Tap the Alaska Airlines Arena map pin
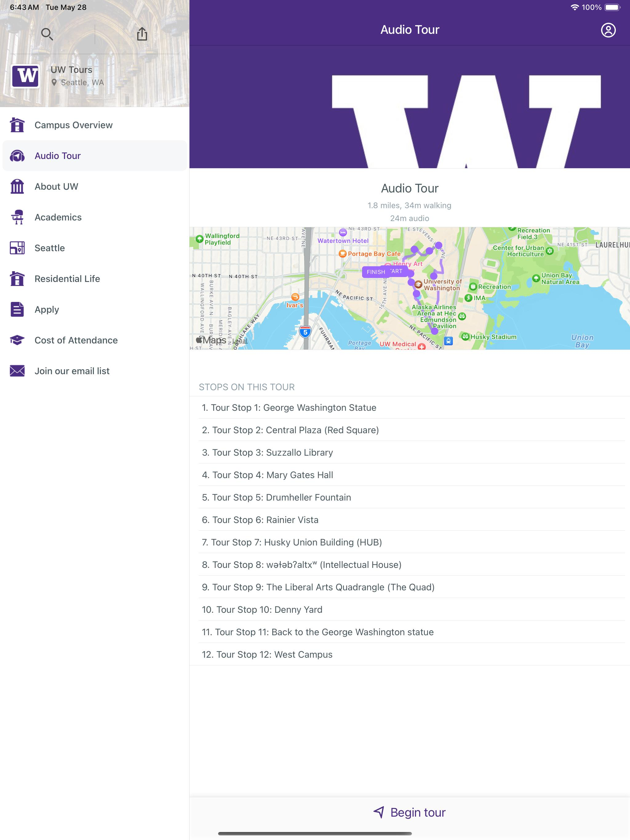 462,316
